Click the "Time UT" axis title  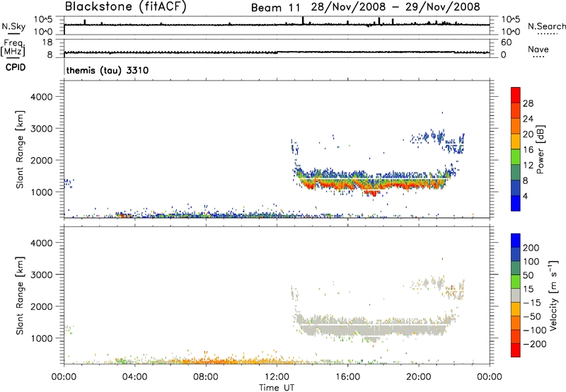(x=277, y=388)
